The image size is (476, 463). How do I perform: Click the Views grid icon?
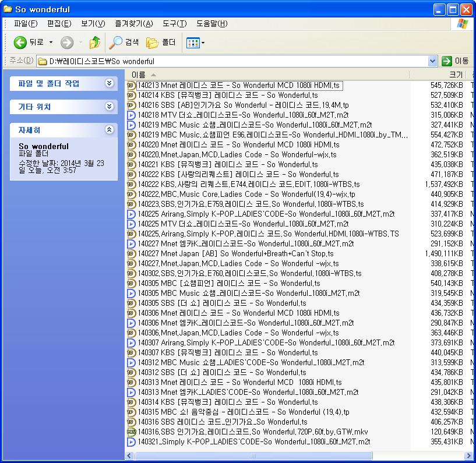coord(193,43)
